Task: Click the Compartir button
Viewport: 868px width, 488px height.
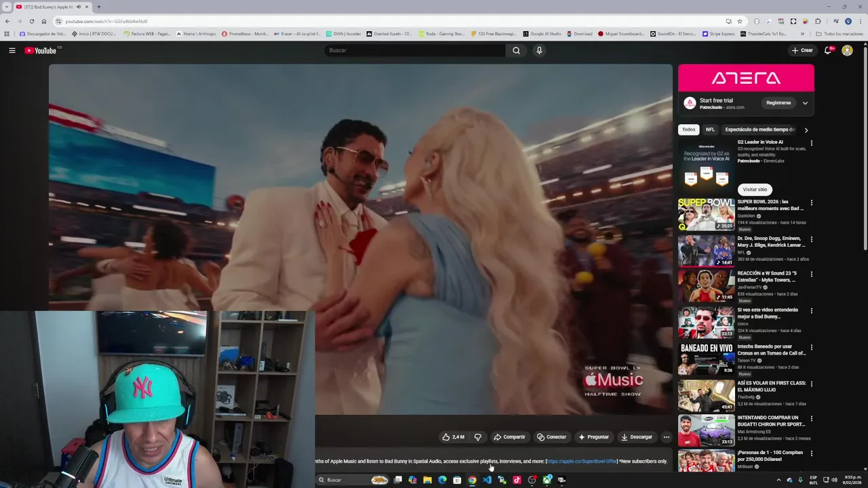Action: click(509, 437)
